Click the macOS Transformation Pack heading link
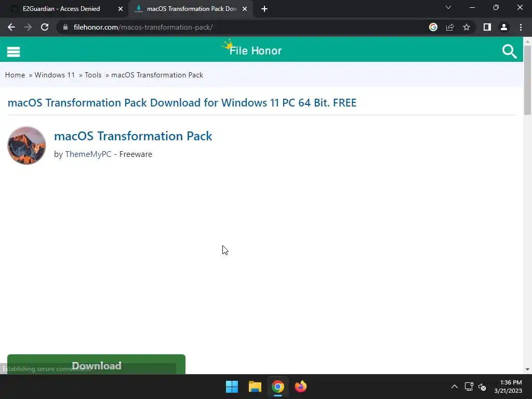Viewport: 532px width, 399px height. click(x=133, y=136)
